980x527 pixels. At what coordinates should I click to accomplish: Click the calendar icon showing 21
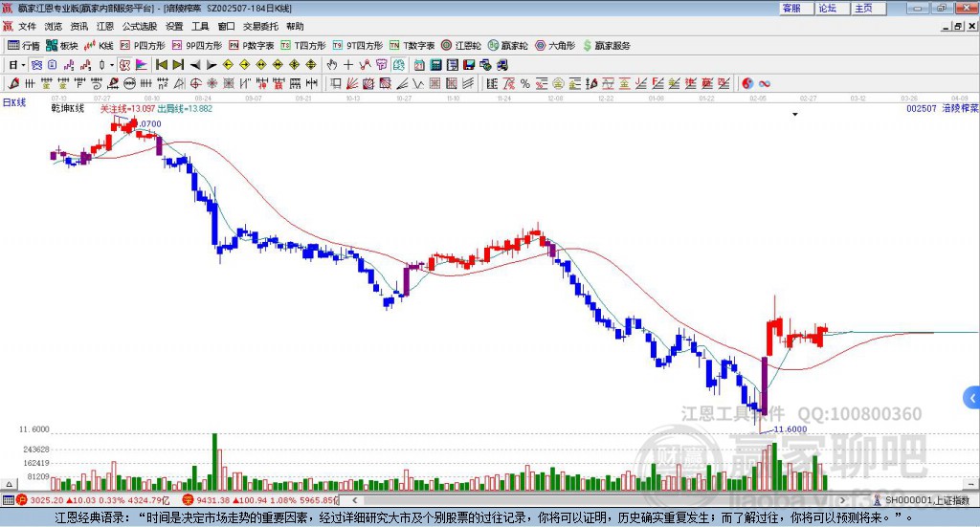(x=419, y=65)
